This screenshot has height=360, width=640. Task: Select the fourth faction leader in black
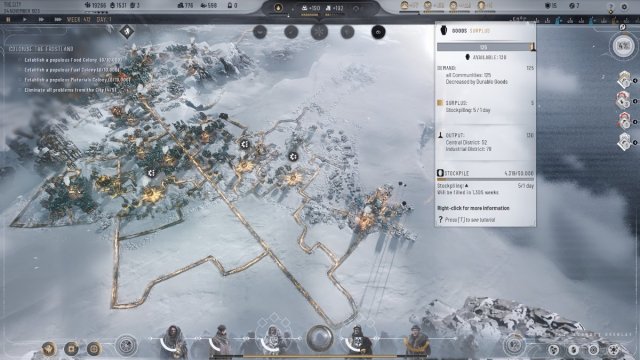point(358,342)
